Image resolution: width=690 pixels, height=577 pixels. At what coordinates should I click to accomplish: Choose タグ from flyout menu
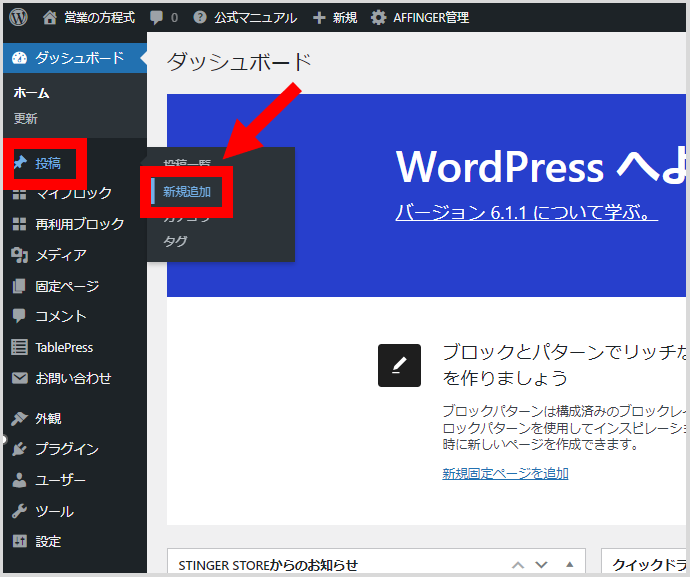coord(175,241)
